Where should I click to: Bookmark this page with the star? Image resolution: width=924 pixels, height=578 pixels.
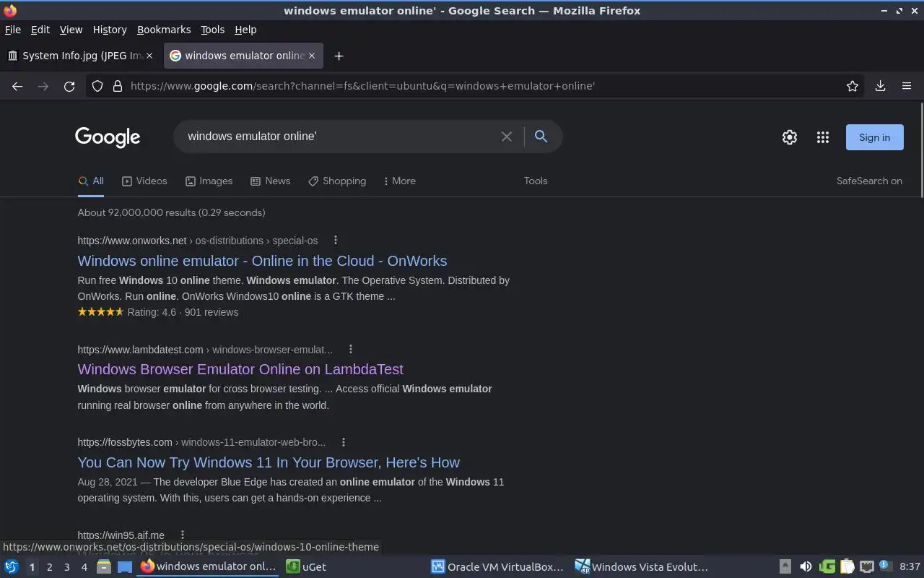coord(853,86)
